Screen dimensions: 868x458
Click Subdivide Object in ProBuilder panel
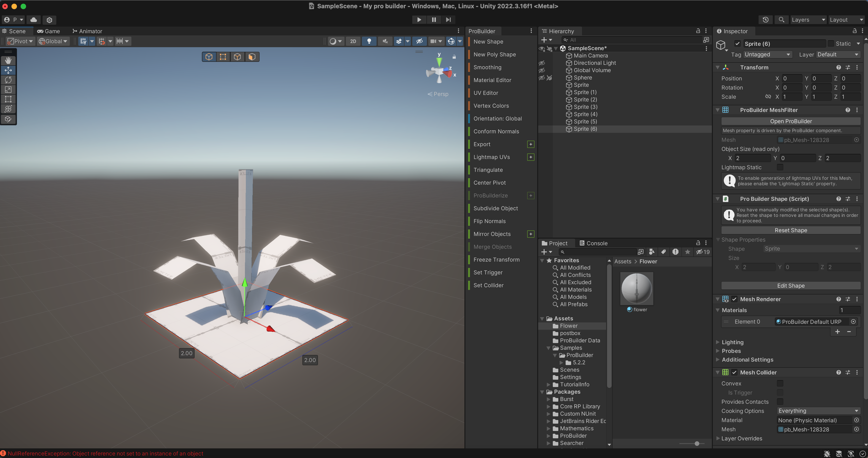495,208
